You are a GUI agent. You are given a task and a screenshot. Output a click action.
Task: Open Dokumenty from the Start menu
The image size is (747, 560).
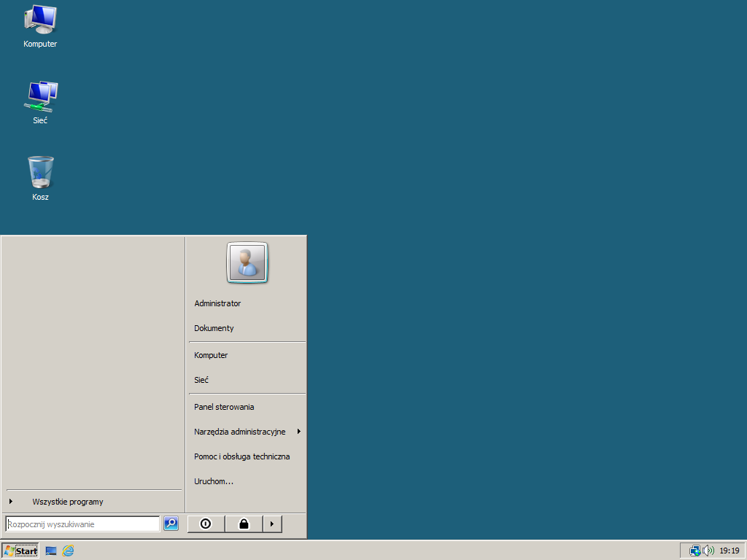[247, 328]
